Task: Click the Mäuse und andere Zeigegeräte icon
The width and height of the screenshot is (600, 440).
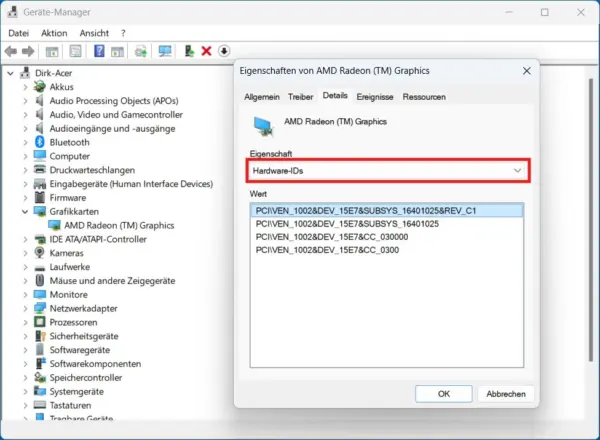Action: [40, 280]
